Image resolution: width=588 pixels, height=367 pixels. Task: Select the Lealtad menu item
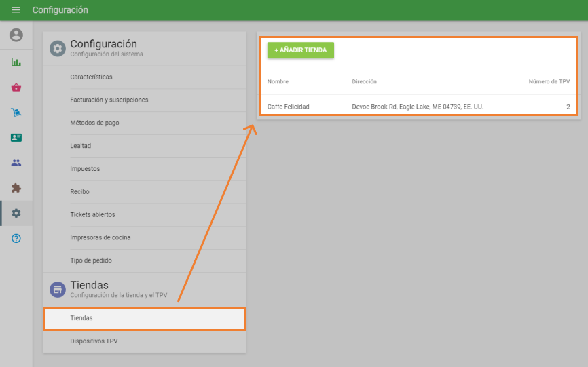pos(80,146)
